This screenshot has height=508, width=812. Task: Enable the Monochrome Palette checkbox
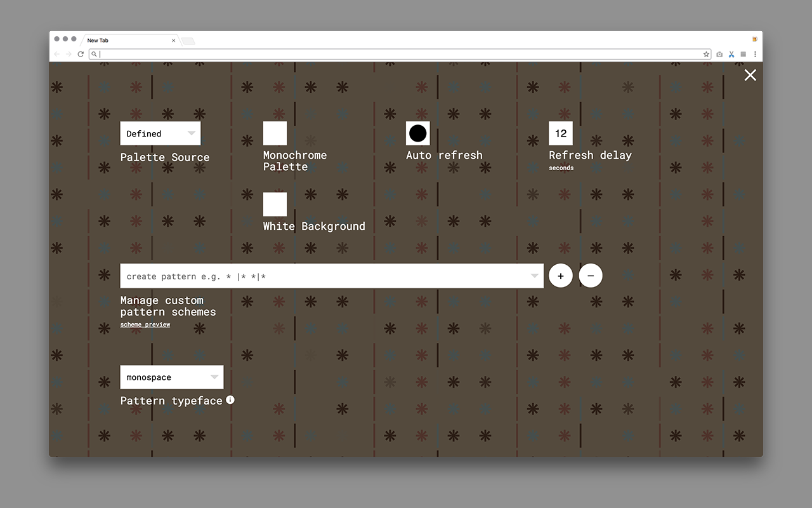click(x=275, y=133)
